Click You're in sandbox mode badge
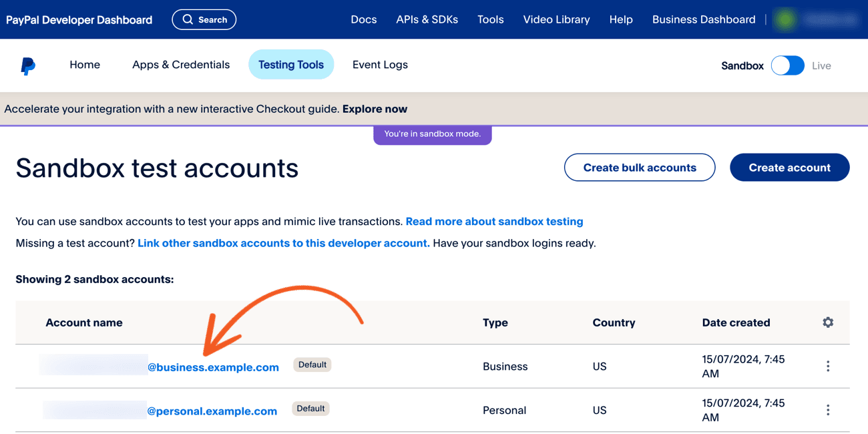 433,134
